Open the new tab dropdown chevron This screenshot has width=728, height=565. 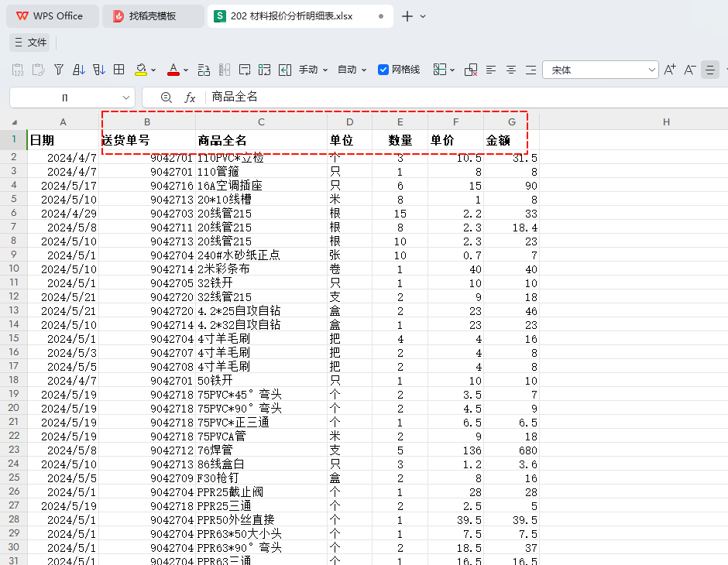pos(423,16)
